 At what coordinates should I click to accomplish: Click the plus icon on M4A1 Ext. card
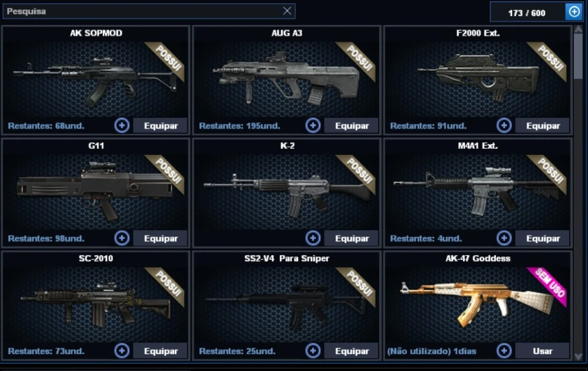(x=504, y=238)
